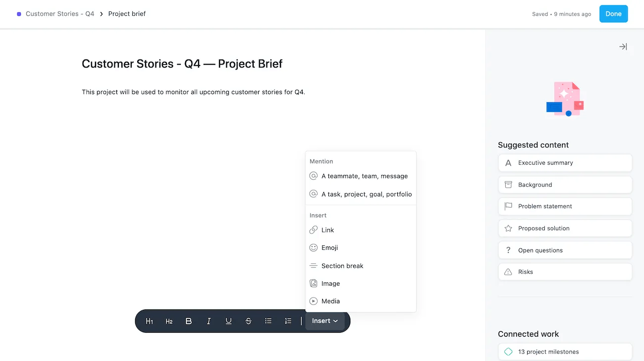Click the Done button to finish editing
Image resolution: width=644 pixels, height=361 pixels.
(613, 13)
